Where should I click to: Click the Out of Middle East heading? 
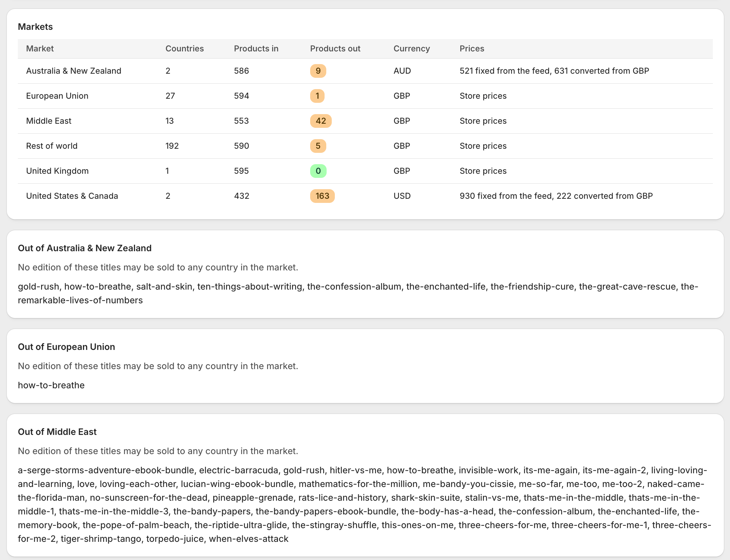click(x=57, y=432)
